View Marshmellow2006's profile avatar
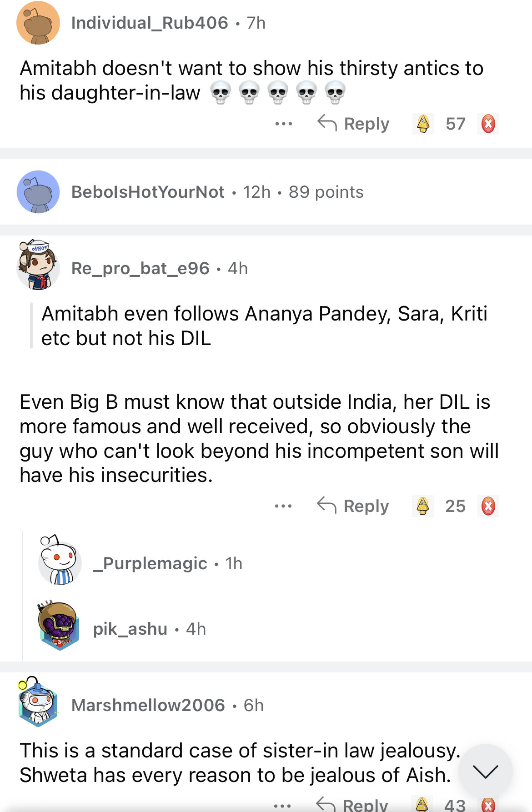Viewport: 532px width, 812px height. coord(38,703)
